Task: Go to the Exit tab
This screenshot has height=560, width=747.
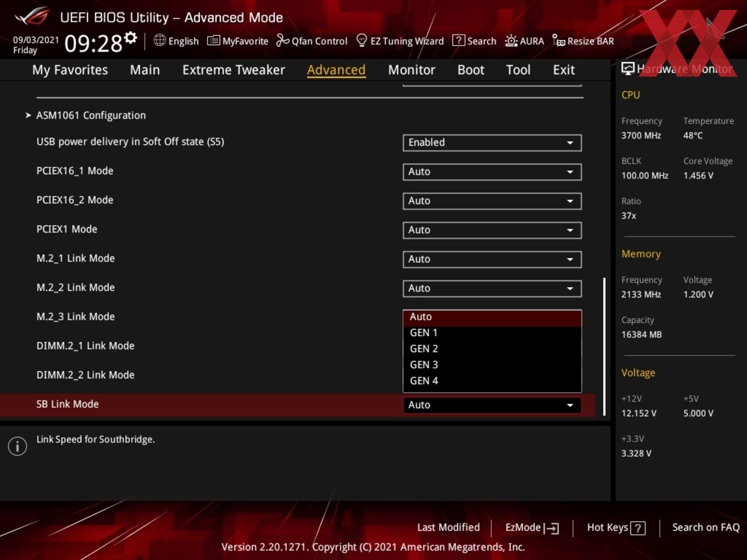Action: tap(564, 70)
